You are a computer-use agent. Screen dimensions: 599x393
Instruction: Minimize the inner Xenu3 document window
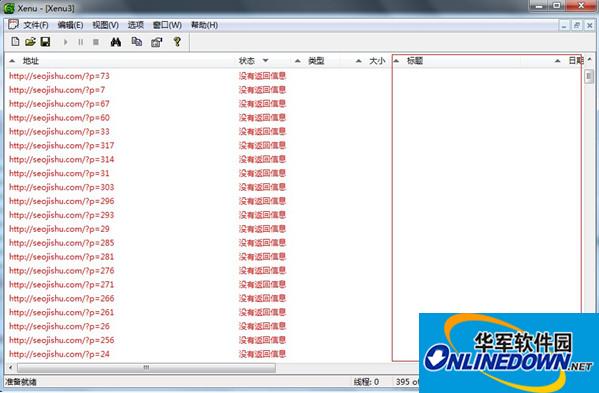click(x=564, y=26)
